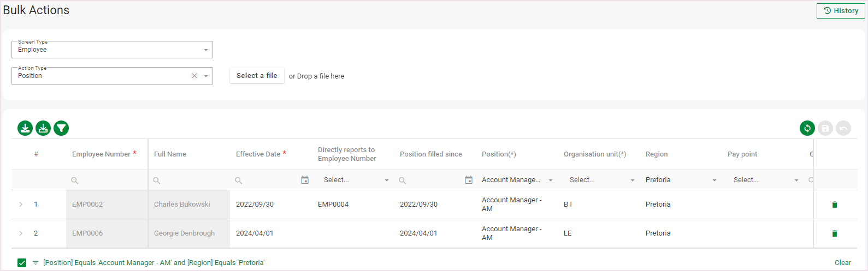Image resolution: width=868 pixels, height=271 pixels.
Task: Open Effective Date filter calendar picker
Action: click(x=305, y=180)
